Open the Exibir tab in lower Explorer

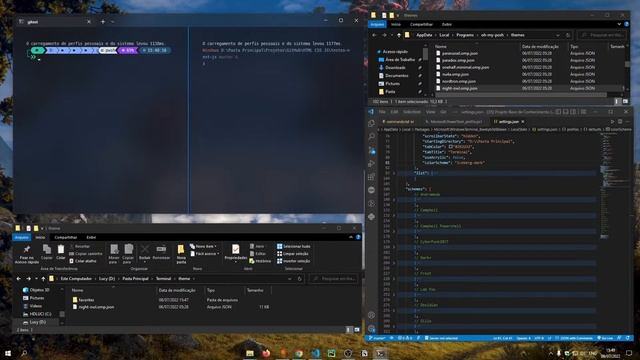point(91,237)
